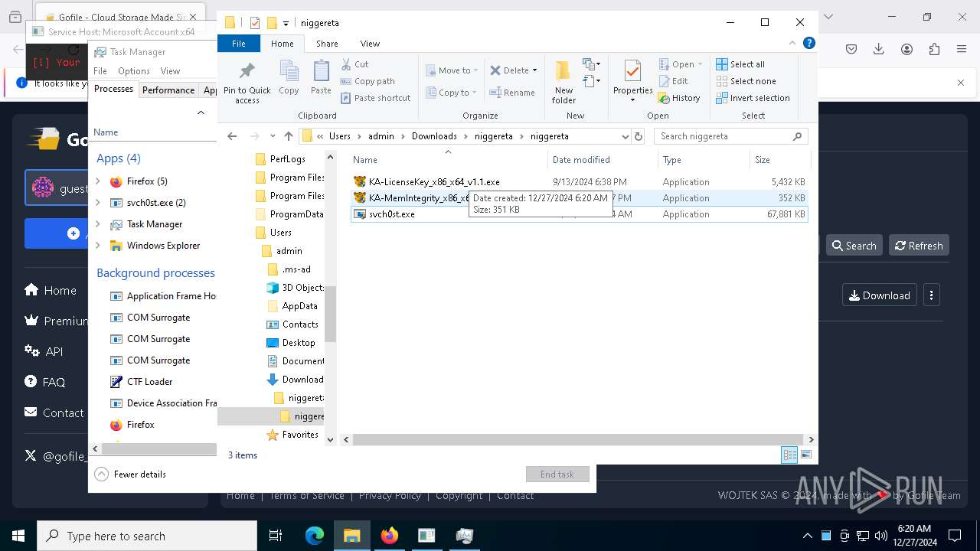Click Select none in ribbon

[x=746, y=81]
